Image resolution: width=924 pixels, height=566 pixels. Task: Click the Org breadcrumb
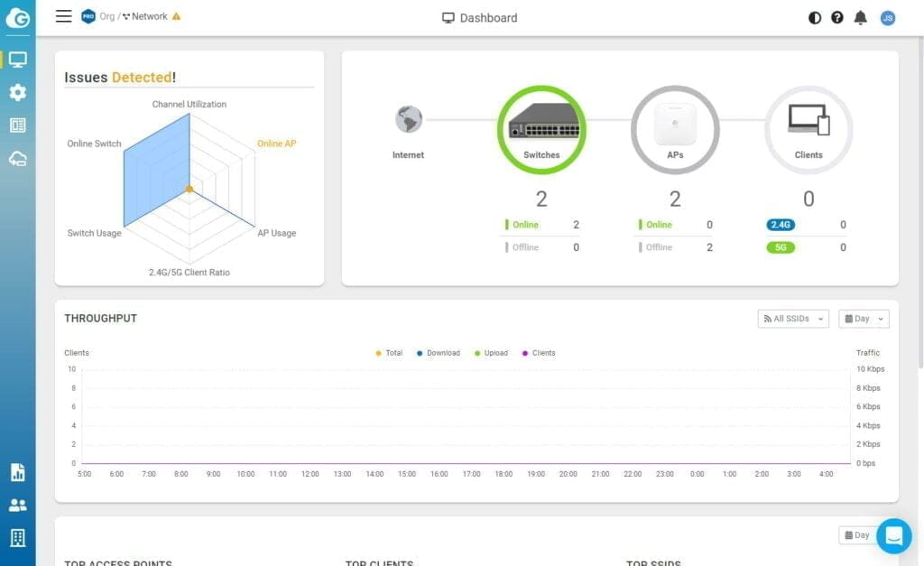pyautogui.click(x=106, y=16)
